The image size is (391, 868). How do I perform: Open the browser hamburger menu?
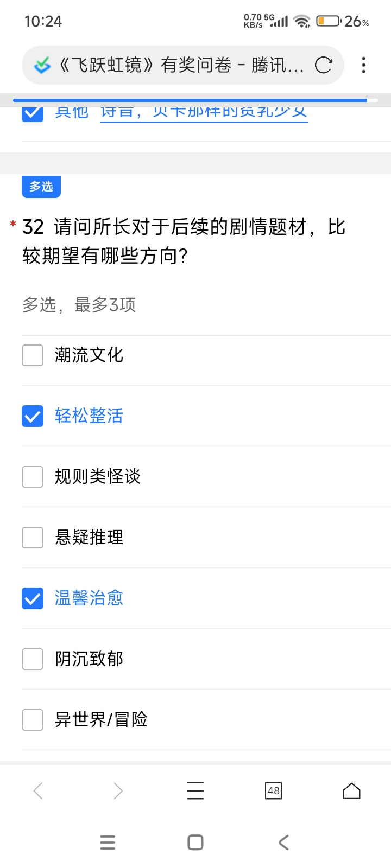tap(195, 791)
